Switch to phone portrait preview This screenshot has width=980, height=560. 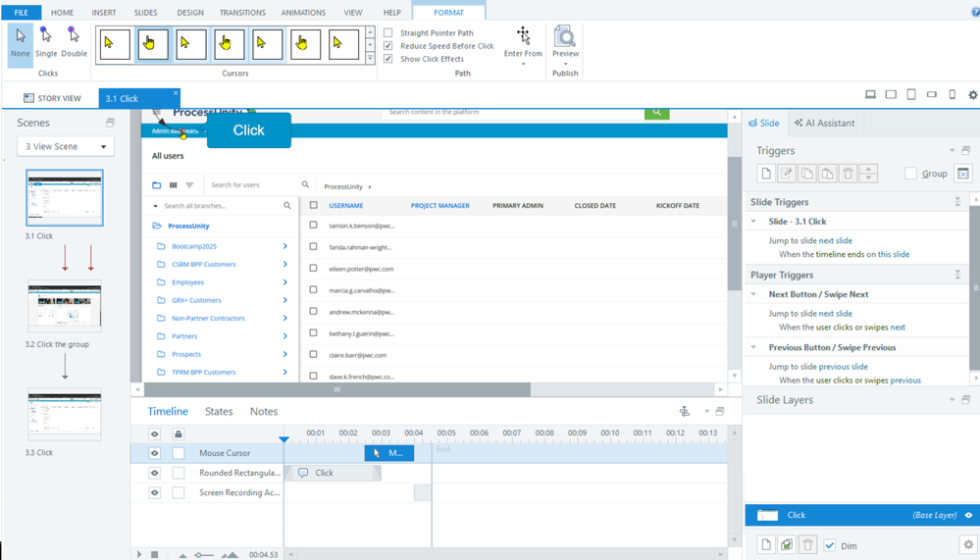952,94
